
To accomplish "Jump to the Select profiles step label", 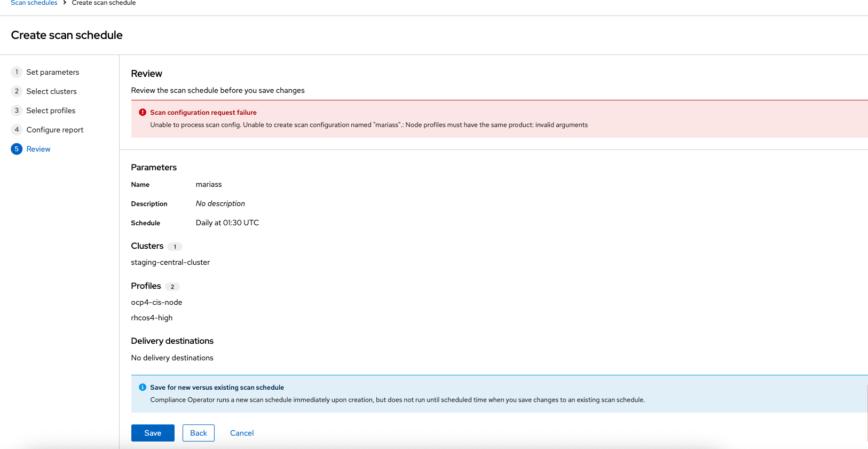I will tap(51, 111).
